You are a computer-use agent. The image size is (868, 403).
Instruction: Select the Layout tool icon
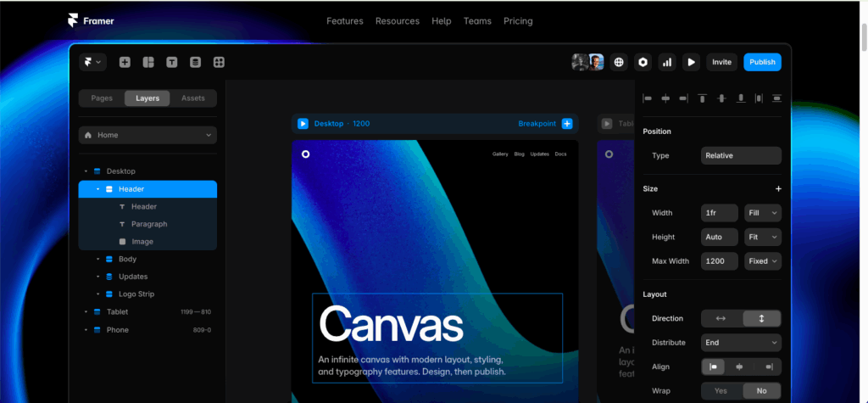tap(148, 62)
